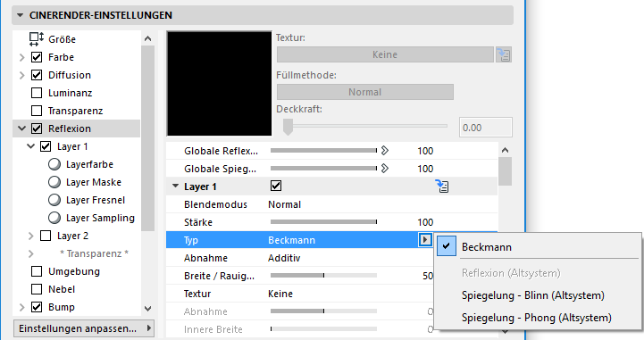Screen dimensions: 644x340
Task: Click channel list scroll down arrow
Action: click(x=148, y=309)
